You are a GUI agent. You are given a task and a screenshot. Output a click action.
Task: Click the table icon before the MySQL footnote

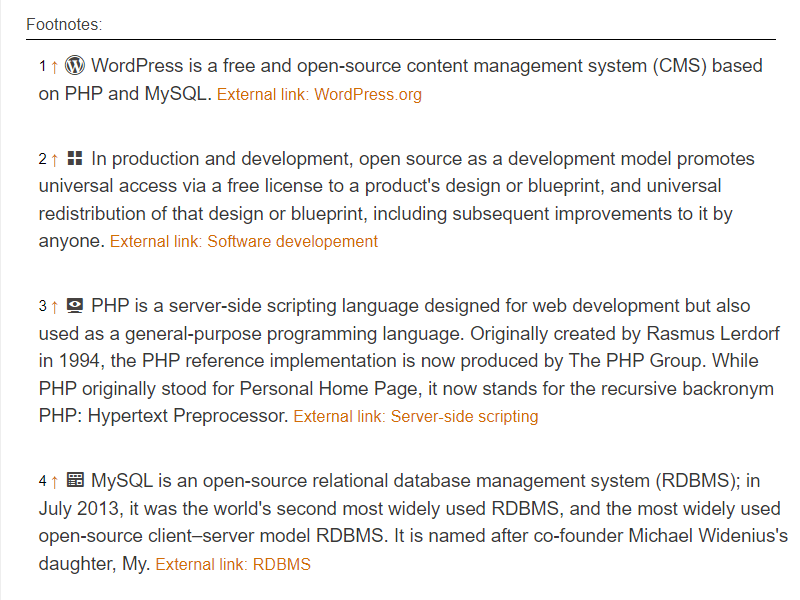pos(75,480)
